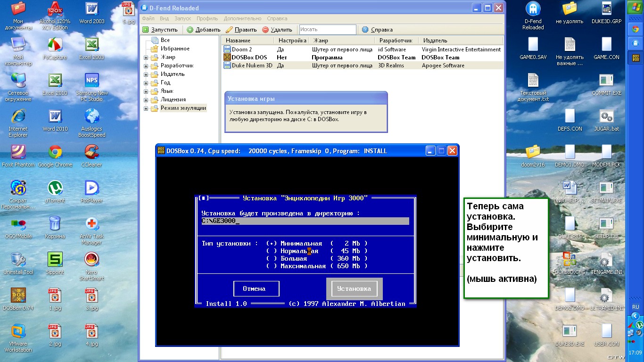Select the DOSBox 0.74 desktop icon
644x362 pixels.
point(18,299)
